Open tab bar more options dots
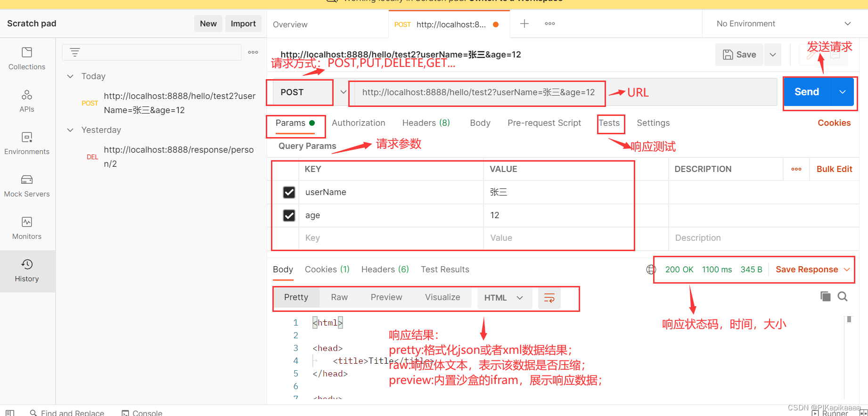Viewport: 868px width, 416px height. coord(550,24)
